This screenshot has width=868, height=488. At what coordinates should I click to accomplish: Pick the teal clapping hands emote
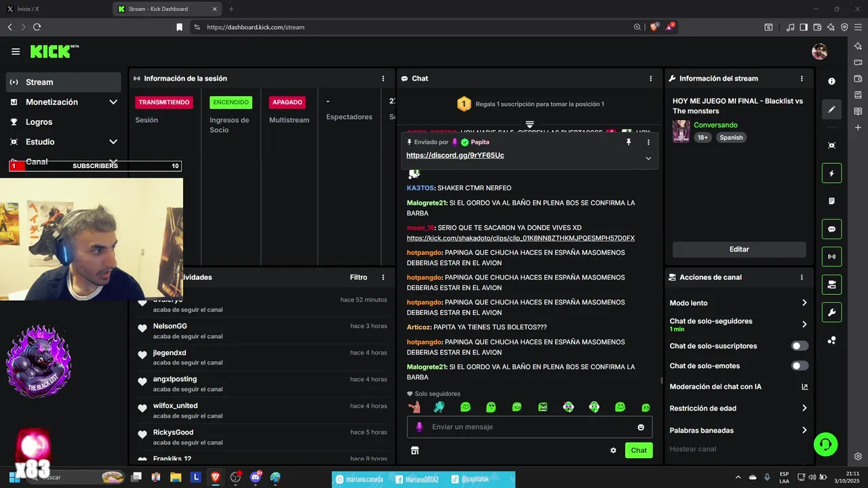coord(439,407)
